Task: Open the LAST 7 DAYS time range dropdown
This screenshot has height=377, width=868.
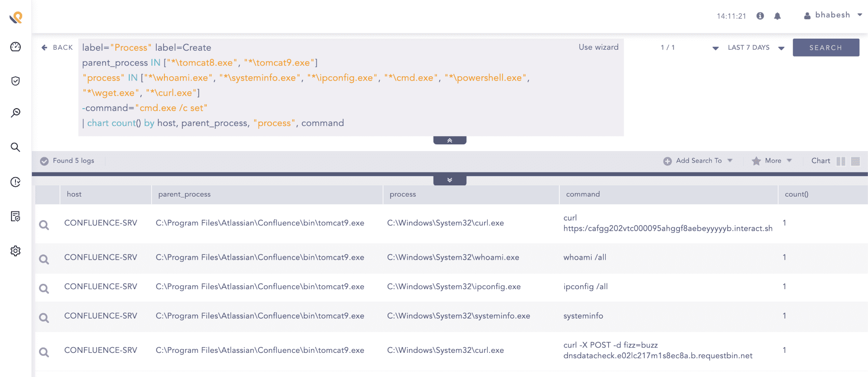Action: [x=756, y=48]
